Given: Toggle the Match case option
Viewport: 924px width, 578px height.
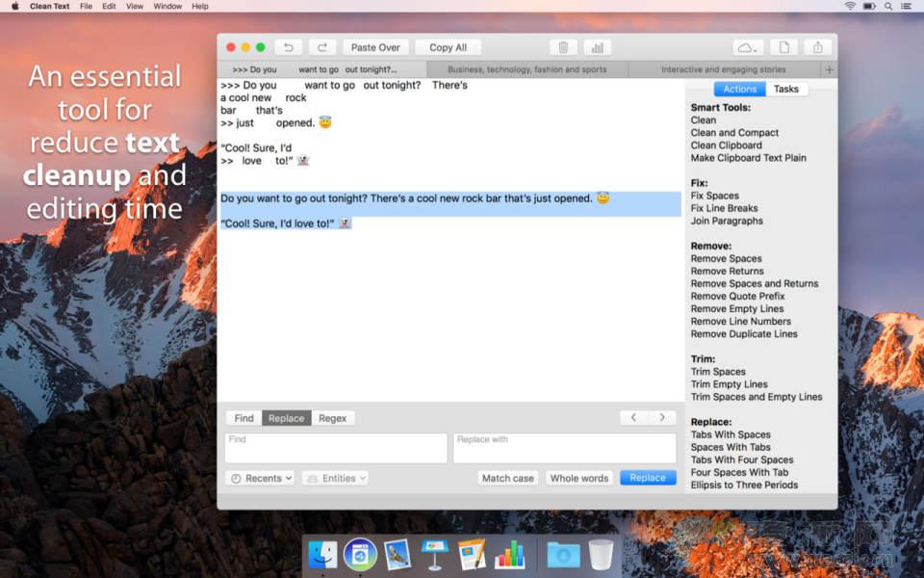Looking at the screenshot, I should click(x=508, y=478).
